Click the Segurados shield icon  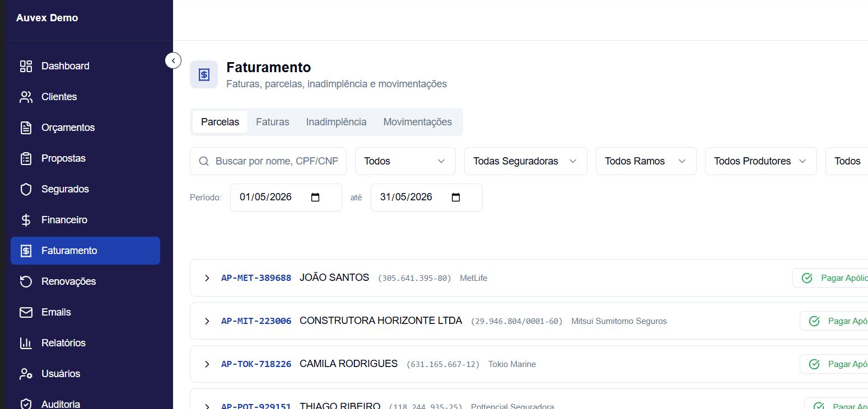click(x=26, y=189)
